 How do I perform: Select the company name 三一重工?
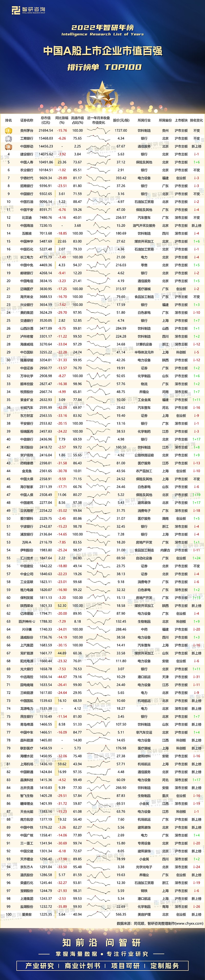27,844
